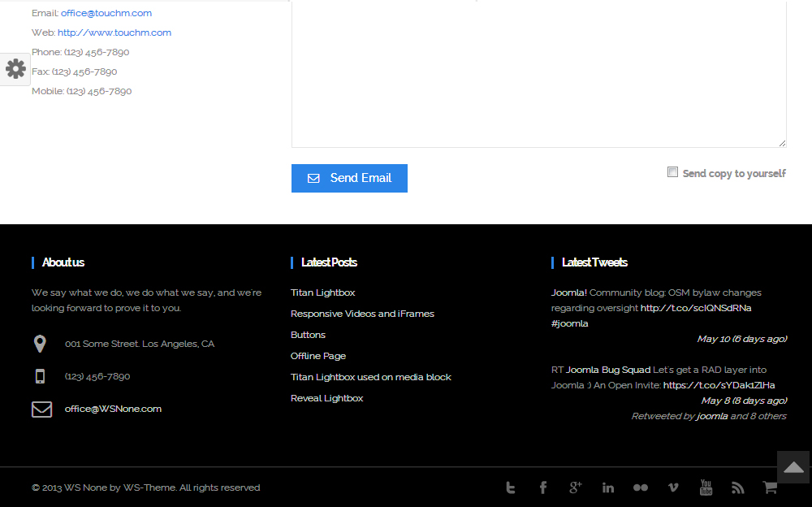Visit the http://www.touchm.com web link
Viewport: 812px width, 507px height.
point(114,32)
